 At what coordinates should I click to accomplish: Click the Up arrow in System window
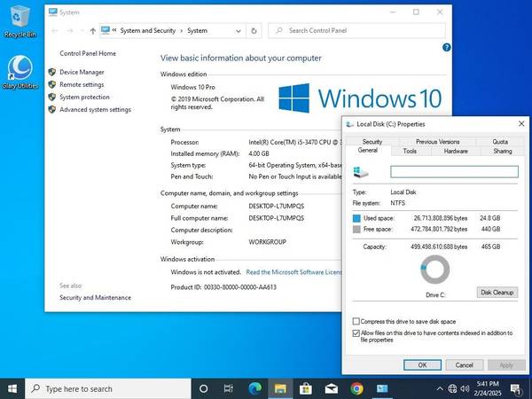pos(93,31)
